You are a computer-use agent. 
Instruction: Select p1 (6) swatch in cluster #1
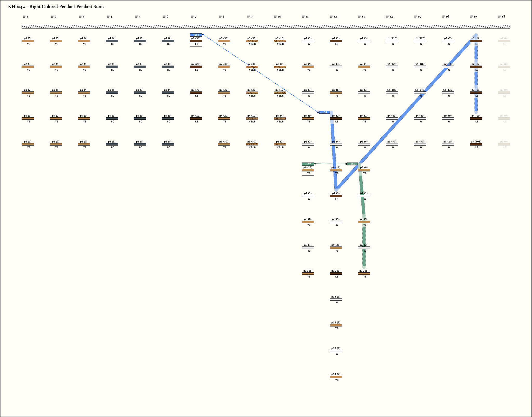[28, 41]
